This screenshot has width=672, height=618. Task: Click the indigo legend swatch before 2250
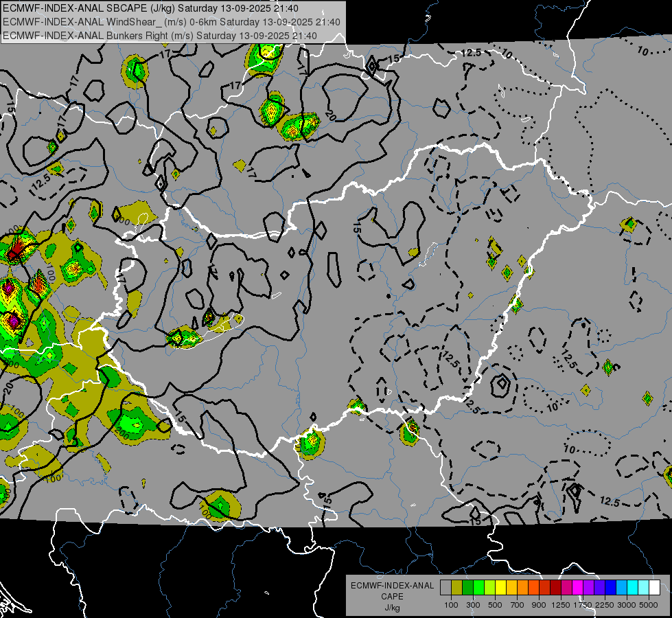click(599, 588)
